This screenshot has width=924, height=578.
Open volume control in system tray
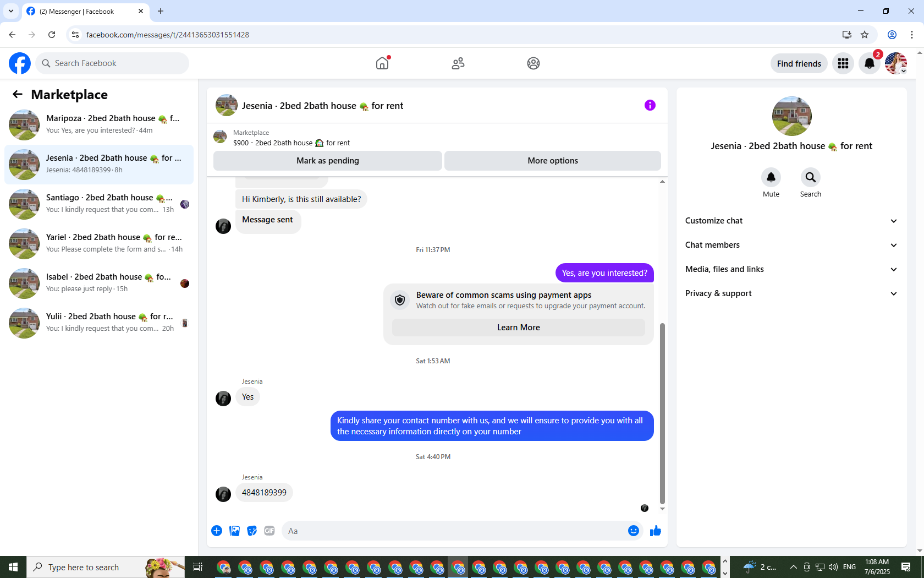(x=833, y=567)
